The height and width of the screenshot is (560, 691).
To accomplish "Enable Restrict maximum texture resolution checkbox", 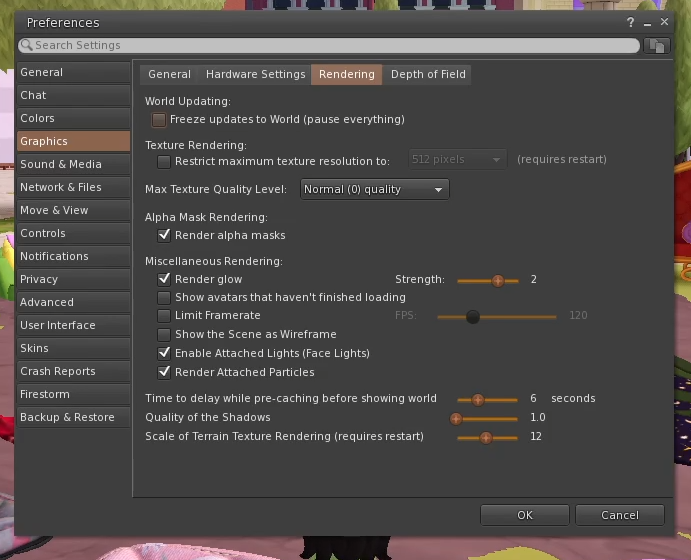I will [x=164, y=162].
